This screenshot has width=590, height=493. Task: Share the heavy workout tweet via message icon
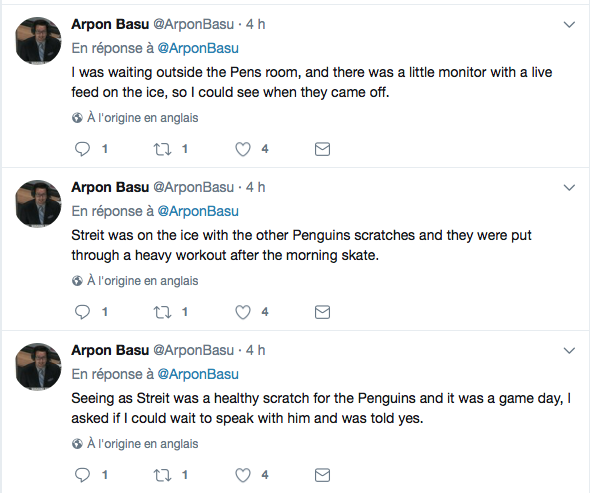pos(322,312)
